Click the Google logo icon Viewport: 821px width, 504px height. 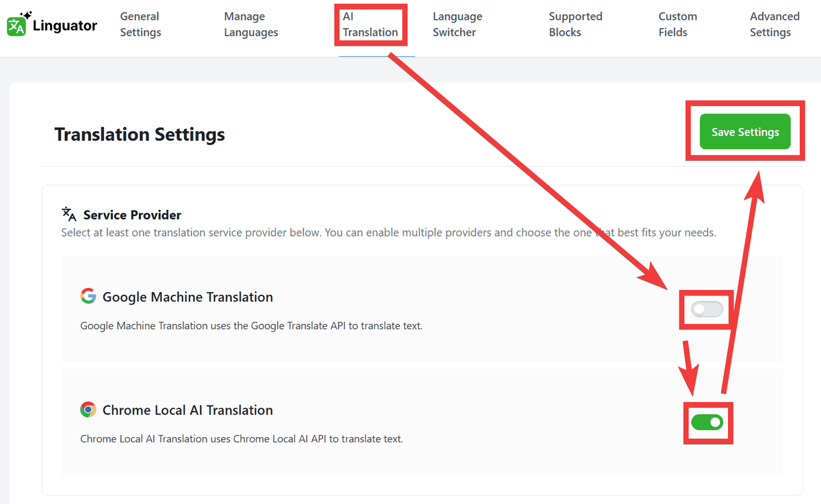[88, 296]
